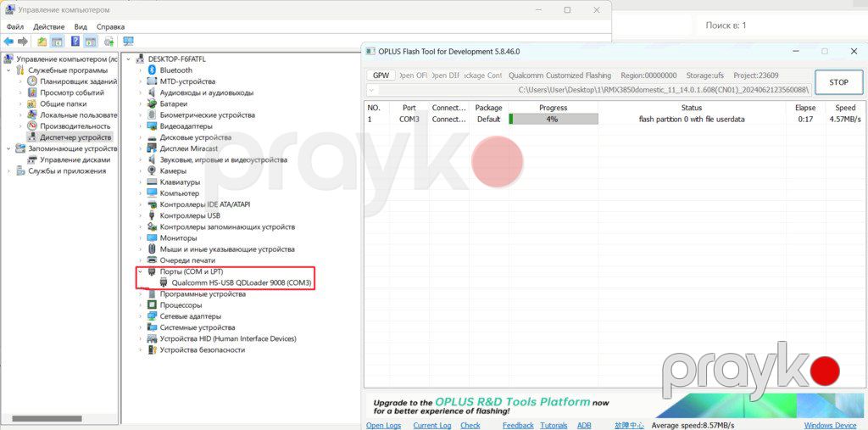The width and height of the screenshot is (868, 430).
Task: Click the 4% flashing progress bar
Action: tap(554, 119)
